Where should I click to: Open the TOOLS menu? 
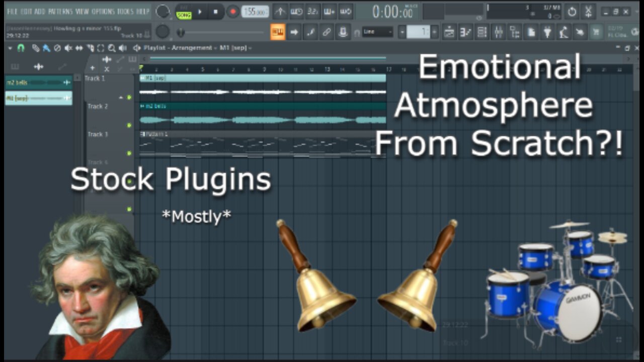coord(126,11)
